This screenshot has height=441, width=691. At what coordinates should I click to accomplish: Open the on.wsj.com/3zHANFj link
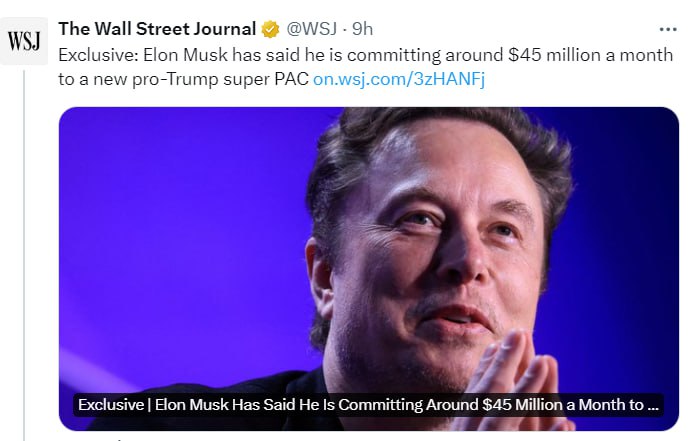pos(398,78)
